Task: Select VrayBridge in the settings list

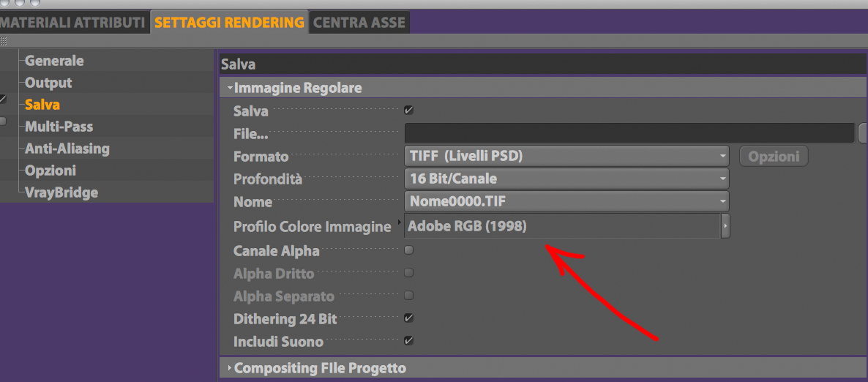Action: pyautogui.click(x=61, y=192)
